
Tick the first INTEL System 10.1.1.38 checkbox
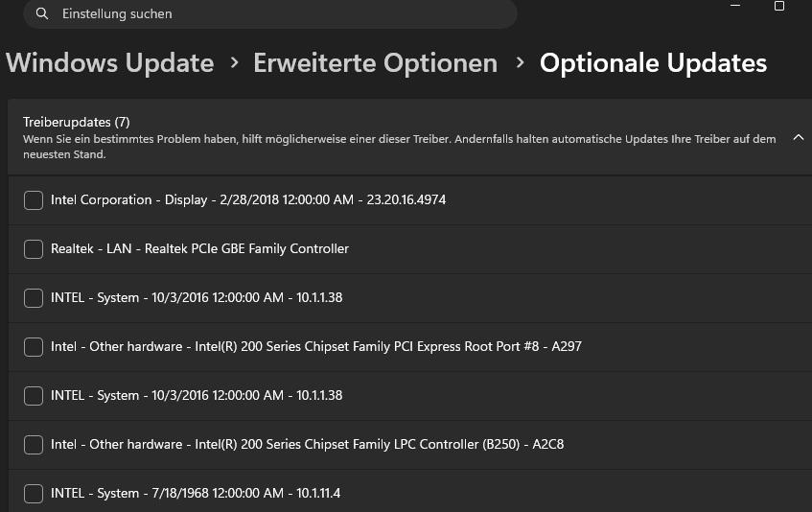[x=34, y=298]
